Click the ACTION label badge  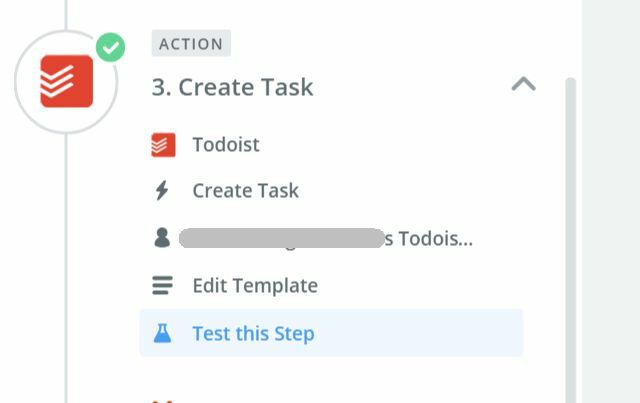point(191,43)
